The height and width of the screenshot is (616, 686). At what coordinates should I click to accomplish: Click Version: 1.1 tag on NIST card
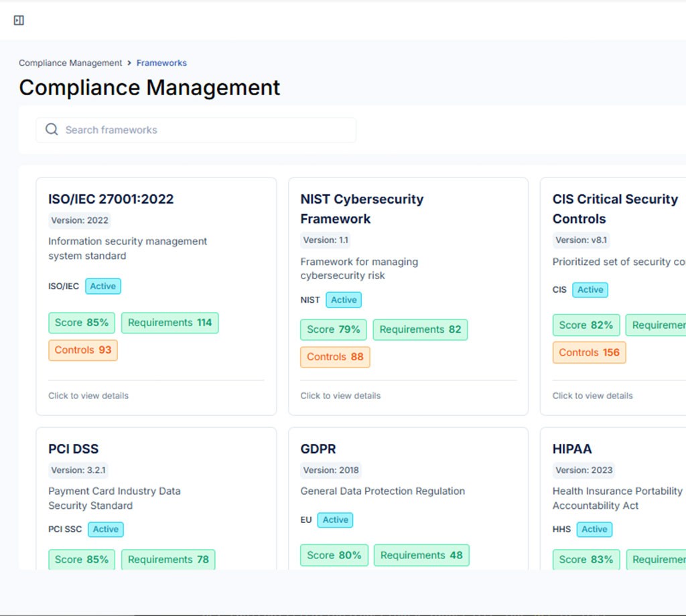(x=326, y=240)
